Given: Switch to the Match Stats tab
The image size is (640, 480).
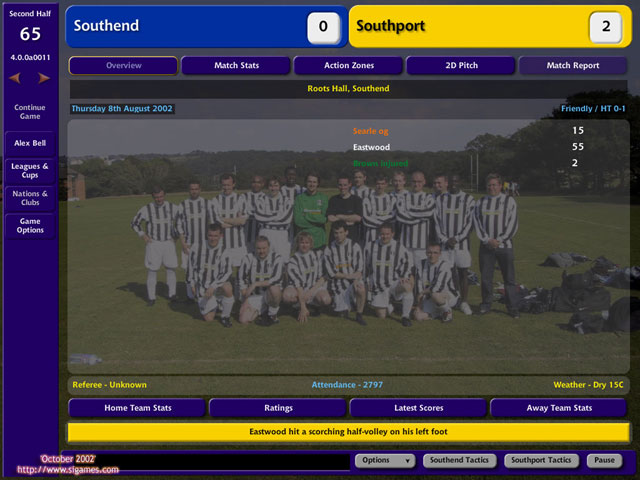Looking at the screenshot, I should point(236,65).
